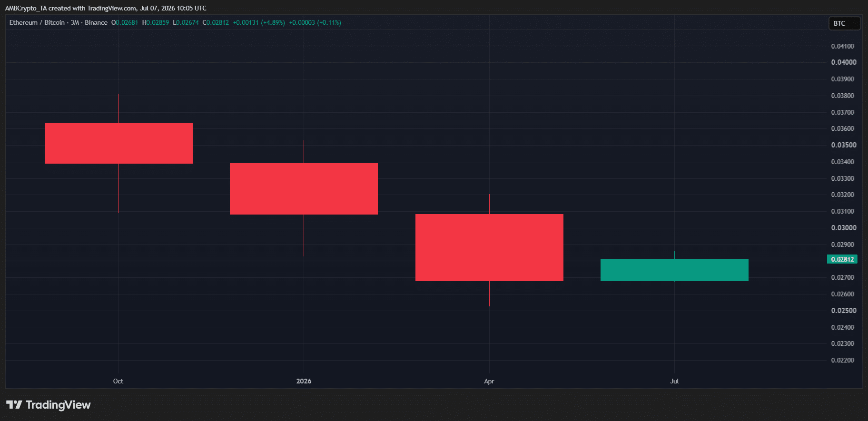Click the +0.00131 (+4.89%) change text
868x421 pixels.
pyautogui.click(x=259, y=22)
